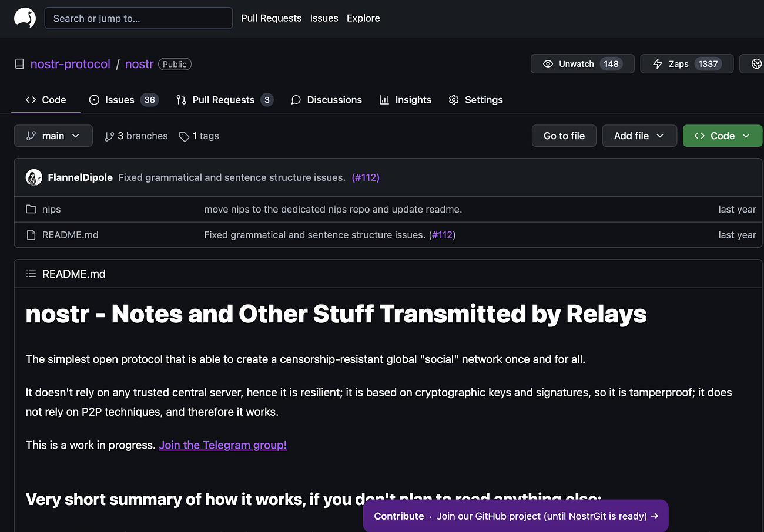Click the 148 watchers count
This screenshot has width=764, height=532.
[x=611, y=64]
